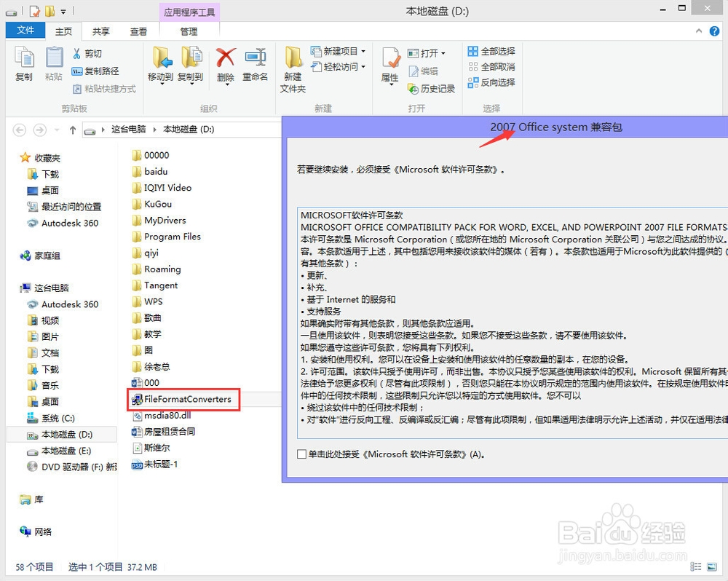Switch to the Manage (管理) tab
728x581 pixels.
point(189,31)
